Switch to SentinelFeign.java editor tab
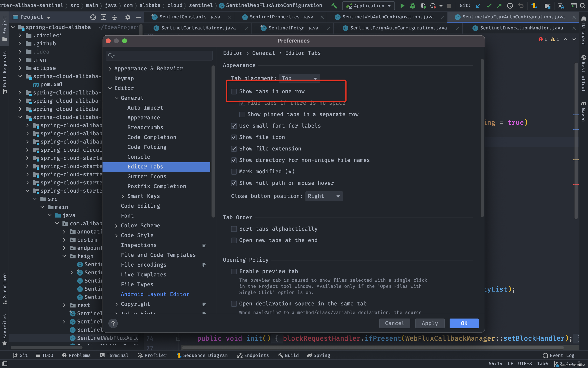 click(x=293, y=28)
